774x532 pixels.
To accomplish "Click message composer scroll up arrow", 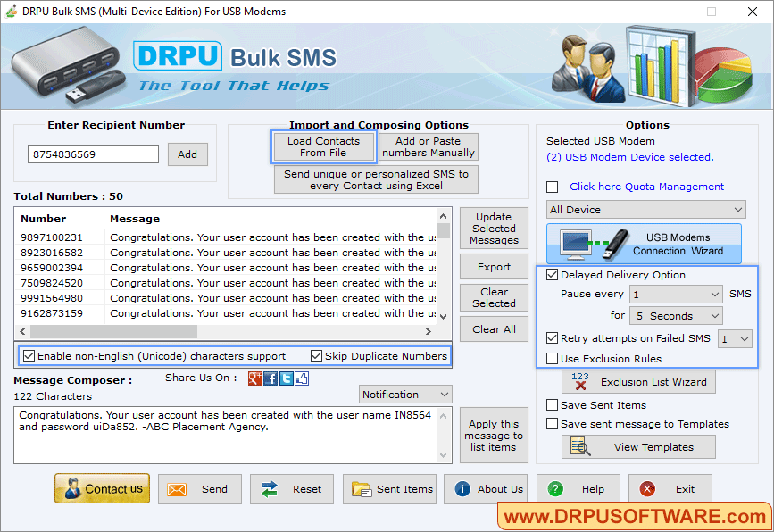I will click(x=444, y=416).
